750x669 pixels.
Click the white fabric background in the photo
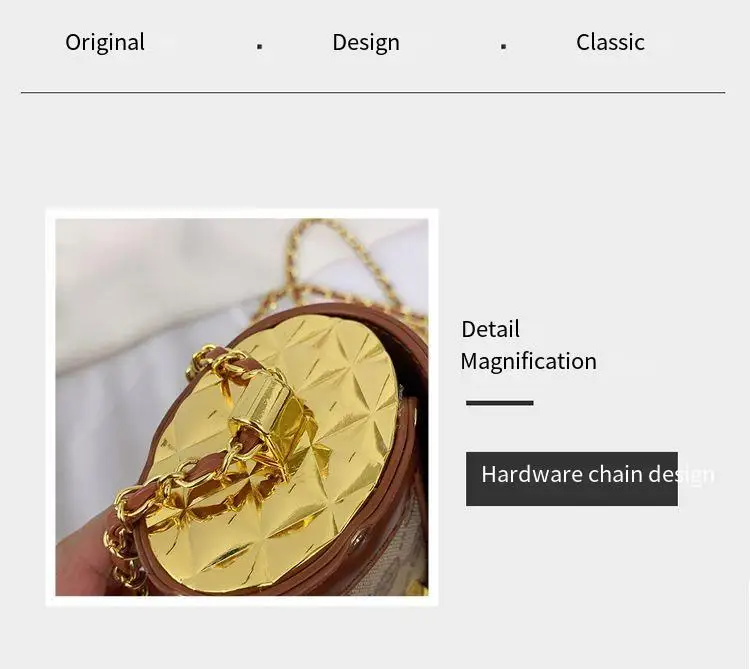[x=143, y=287]
